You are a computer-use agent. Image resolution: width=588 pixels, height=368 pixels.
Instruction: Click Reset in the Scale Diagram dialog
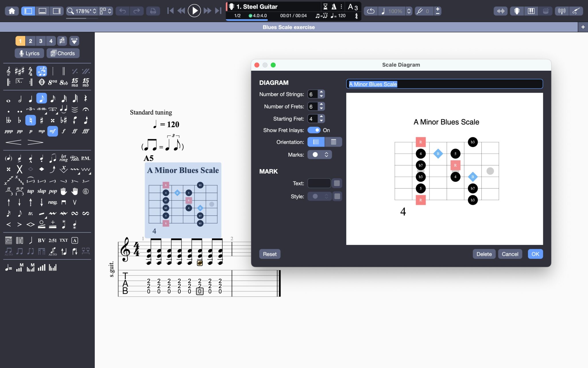269,254
